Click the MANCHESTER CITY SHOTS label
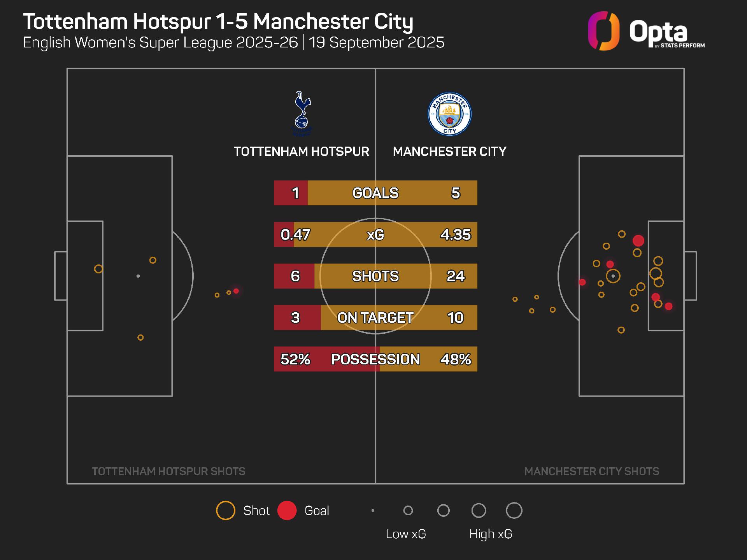 pos(592,471)
